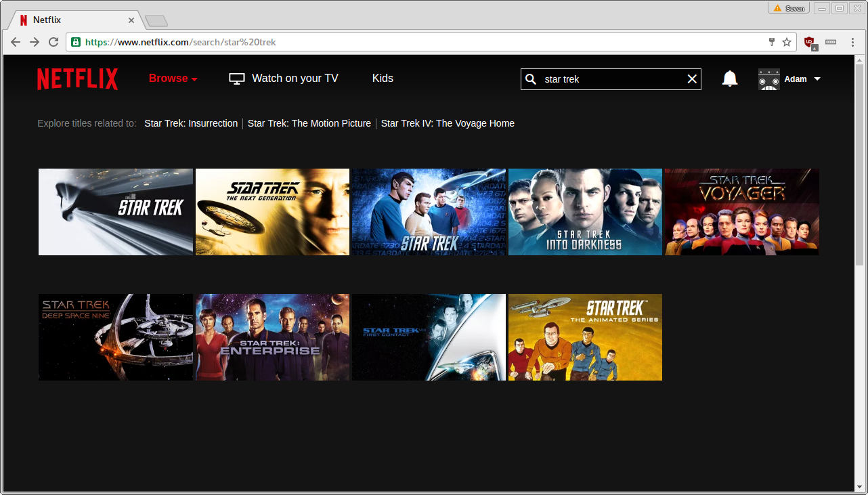868x495 pixels.
Task: Click the Seven profile warning button
Action: tap(789, 8)
